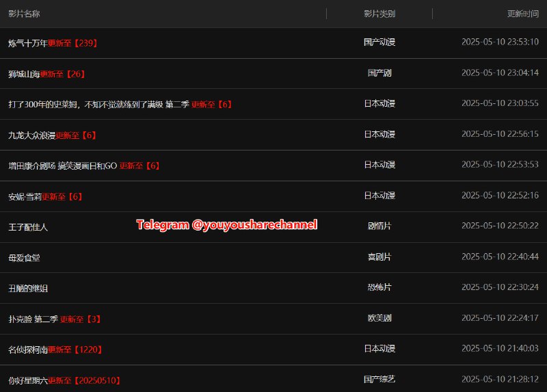Image resolution: width=547 pixels, height=392 pixels.
Task: Open 名侦探柯南 updated to episode 1220
Action: [55, 350]
